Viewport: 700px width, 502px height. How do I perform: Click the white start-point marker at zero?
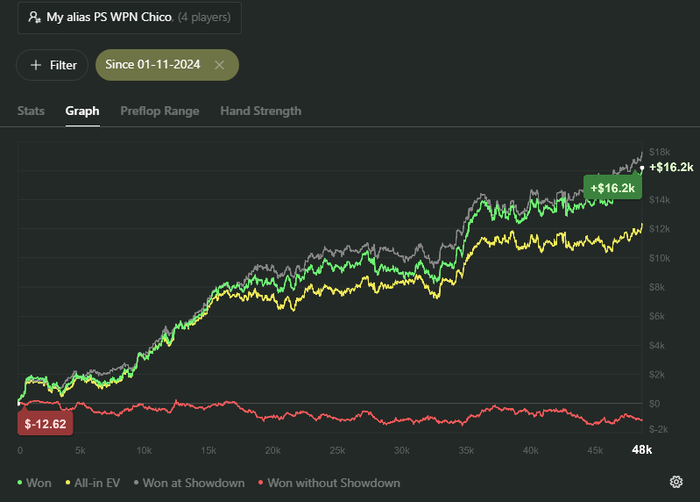[20, 403]
